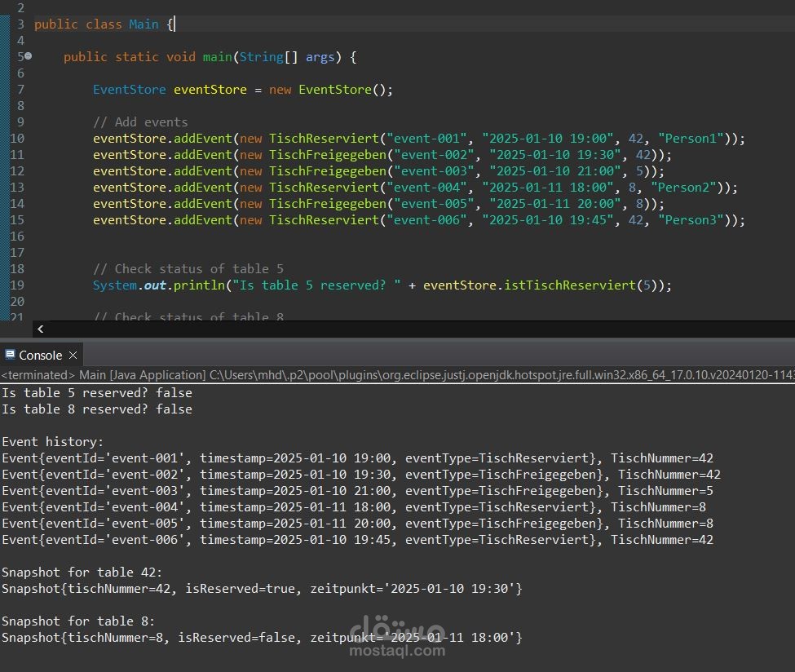Click the "Person1" string literal
This screenshot has height=672, width=795.
[x=691, y=139]
